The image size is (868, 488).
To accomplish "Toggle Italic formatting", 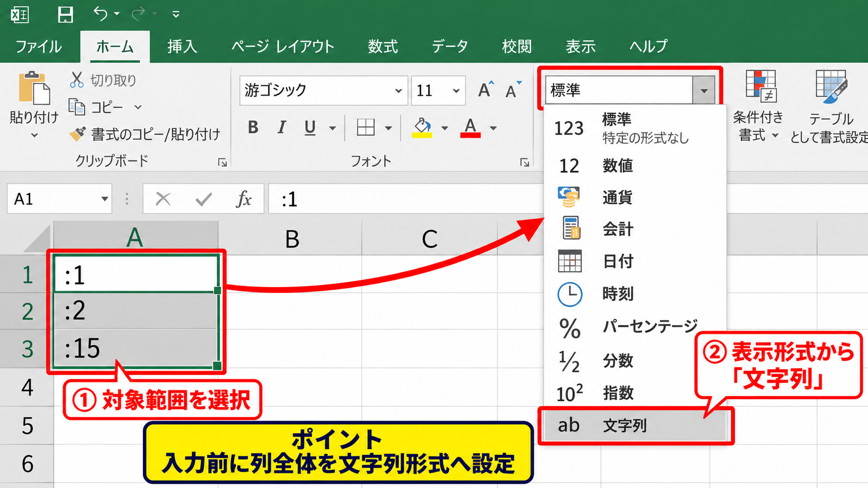I will click(281, 127).
